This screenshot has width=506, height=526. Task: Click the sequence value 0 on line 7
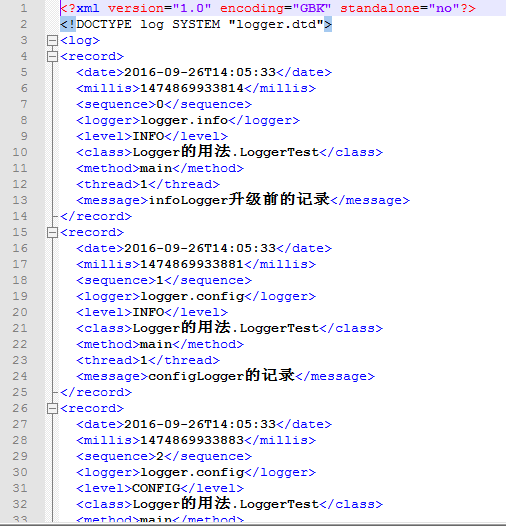coord(160,104)
